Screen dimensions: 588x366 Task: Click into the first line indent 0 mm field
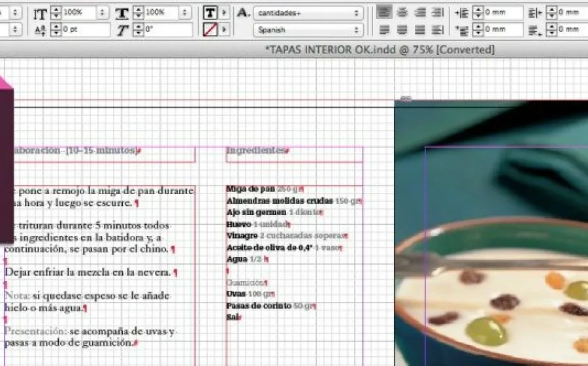tap(503, 29)
